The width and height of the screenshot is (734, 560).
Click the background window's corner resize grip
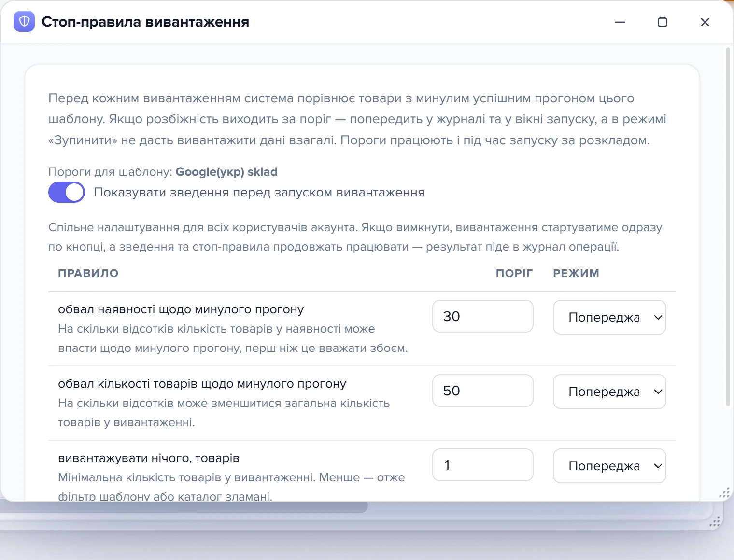(715, 522)
